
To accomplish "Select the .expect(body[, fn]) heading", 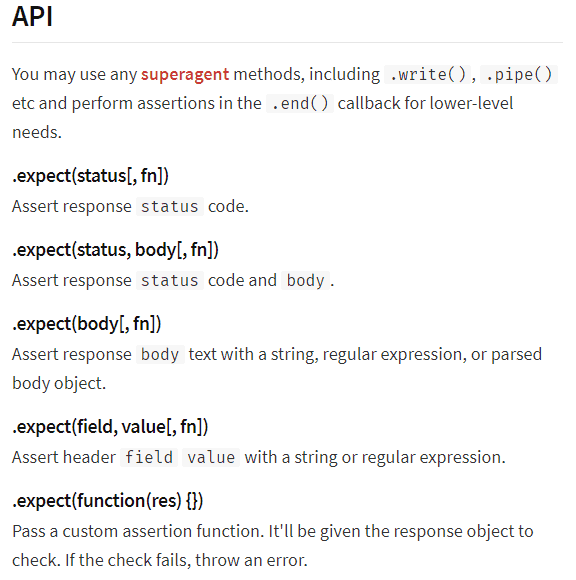I will tap(87, 324).
